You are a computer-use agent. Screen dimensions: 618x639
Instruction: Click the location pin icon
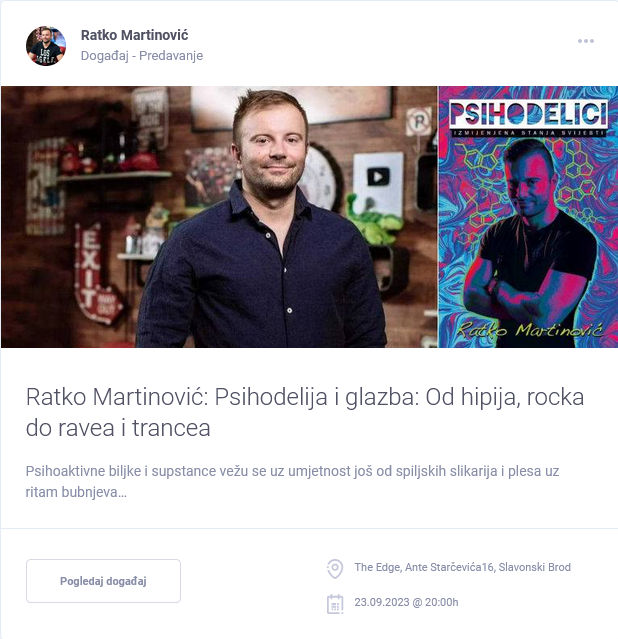click(335, 568)
